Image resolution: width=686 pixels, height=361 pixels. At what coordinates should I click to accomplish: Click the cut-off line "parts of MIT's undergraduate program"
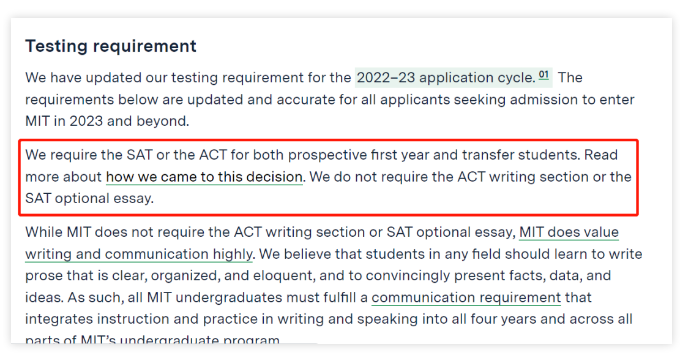(x=152, y=339)
